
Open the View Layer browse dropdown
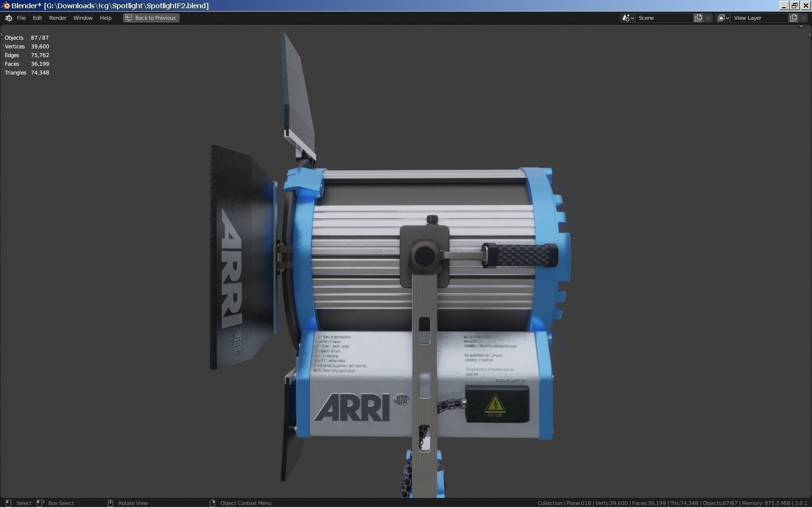[723, 18]
